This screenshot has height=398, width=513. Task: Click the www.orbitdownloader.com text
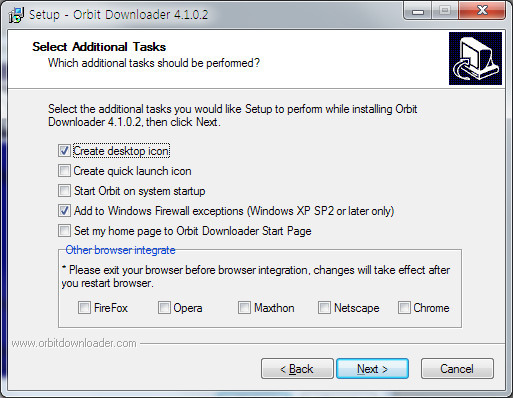[74, 343]
